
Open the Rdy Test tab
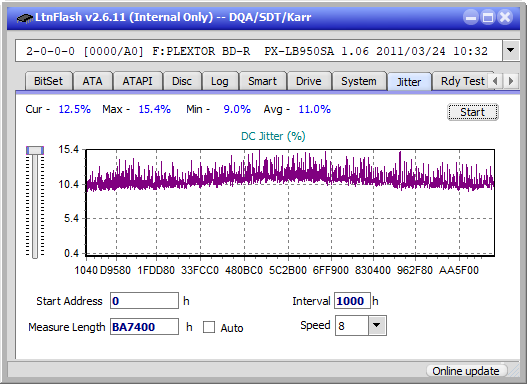pyautogui.click(x=462, y=81)
